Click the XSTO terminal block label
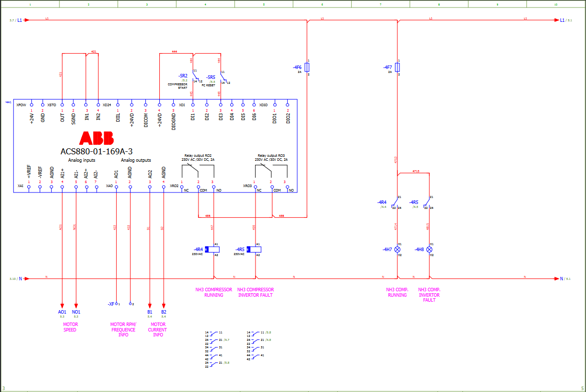Screen dimensions: 586x392 pyautogui.click(x=52, y=105)
